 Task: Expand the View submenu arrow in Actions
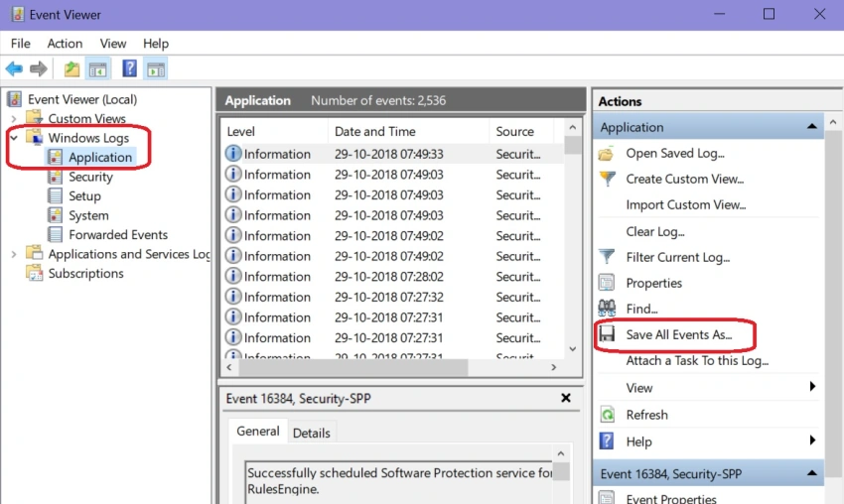(x=812, y=387)
